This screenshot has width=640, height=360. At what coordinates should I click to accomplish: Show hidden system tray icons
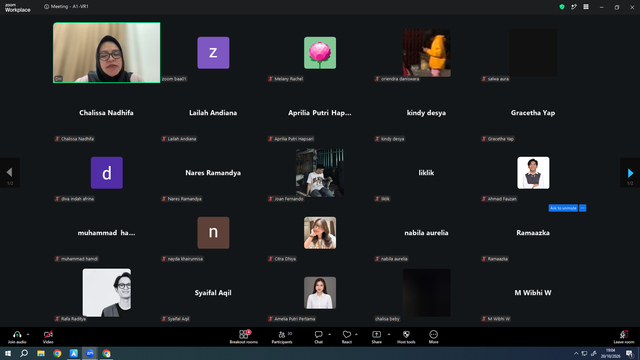click(x=576, y=353)
